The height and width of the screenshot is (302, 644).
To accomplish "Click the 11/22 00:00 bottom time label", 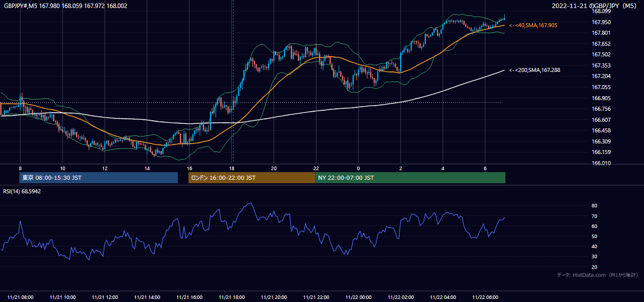I will pyautogui.click(x=359, y=297).
